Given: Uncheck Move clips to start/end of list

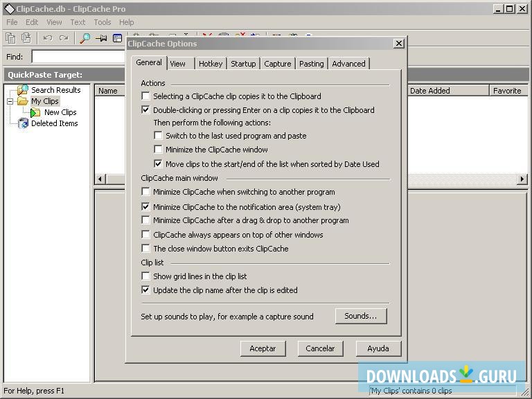Looking at the screenshot, I should click(158, 164).
